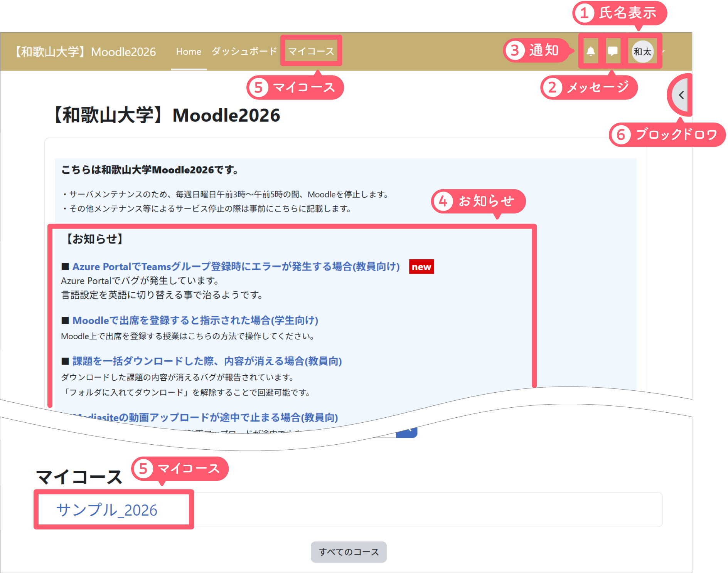Open the user menu chevron beside avatar
The width and height of the screenshot is (728, 573).
pyautogui.click(x=664, y=51)
